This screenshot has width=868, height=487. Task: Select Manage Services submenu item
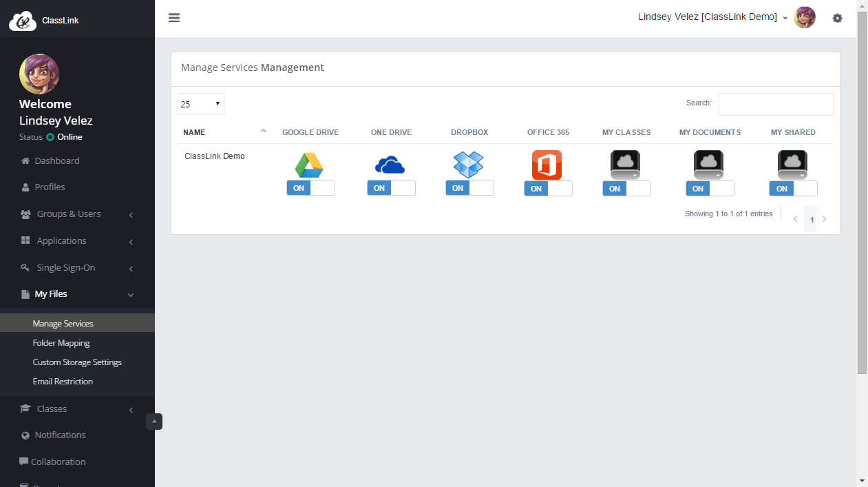click(77, 323)
